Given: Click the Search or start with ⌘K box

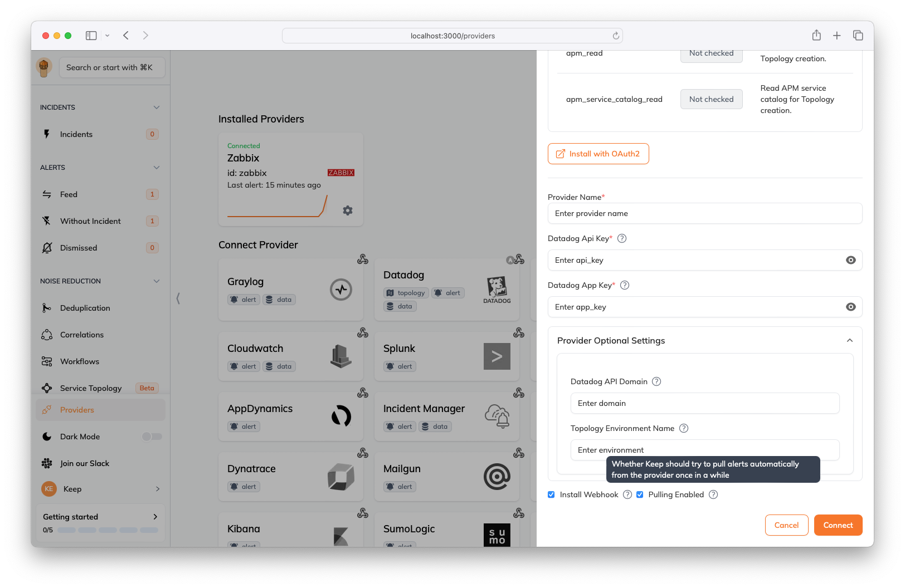Looking at the screenshot, I should click(x=112, y=67).
